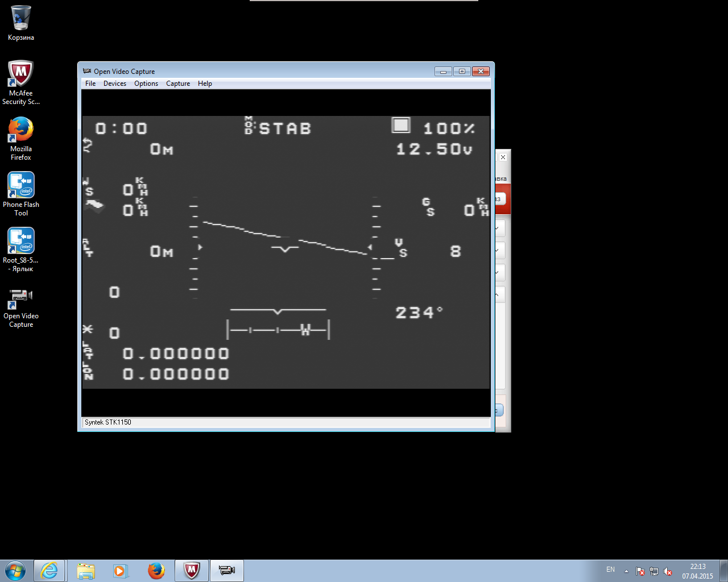Screen dimensions: 728x582
Task: Open the Help menu
Action: pyautogui.click(x=205, y=84)
